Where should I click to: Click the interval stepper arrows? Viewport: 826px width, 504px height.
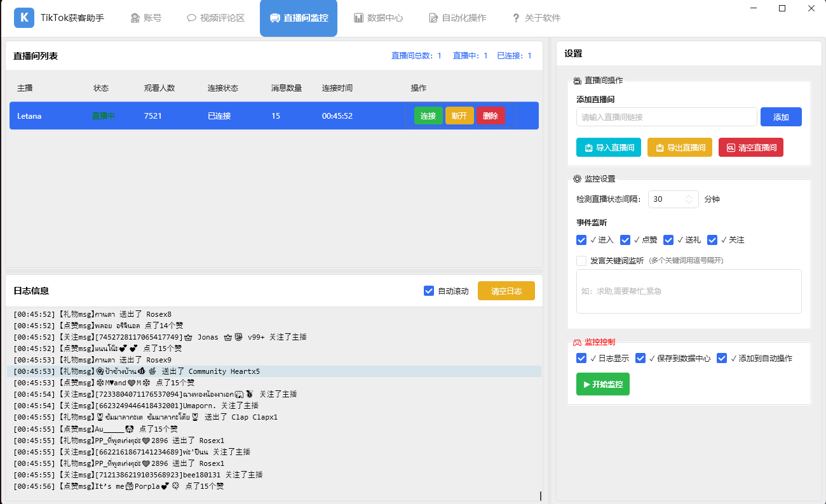tap(689, 199)
